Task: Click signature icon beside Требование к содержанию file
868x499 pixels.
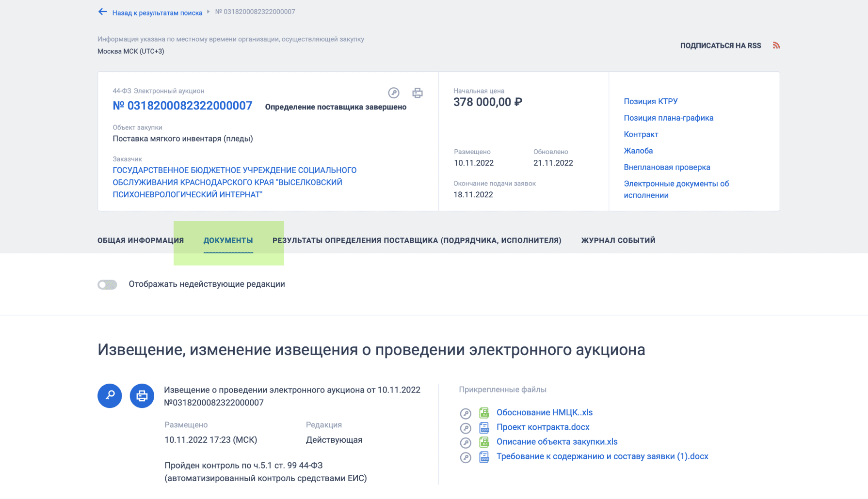Action: pos(466,457)
